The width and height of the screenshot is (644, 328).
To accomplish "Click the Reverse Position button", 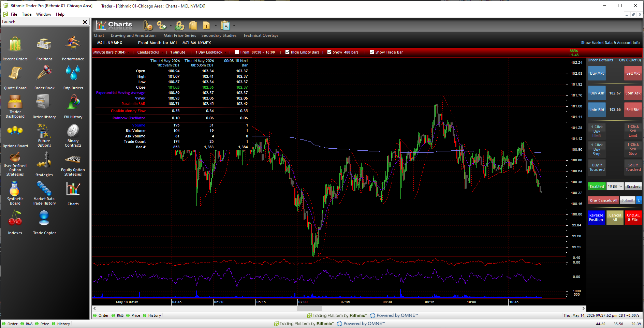I will (x=596, y=218).
